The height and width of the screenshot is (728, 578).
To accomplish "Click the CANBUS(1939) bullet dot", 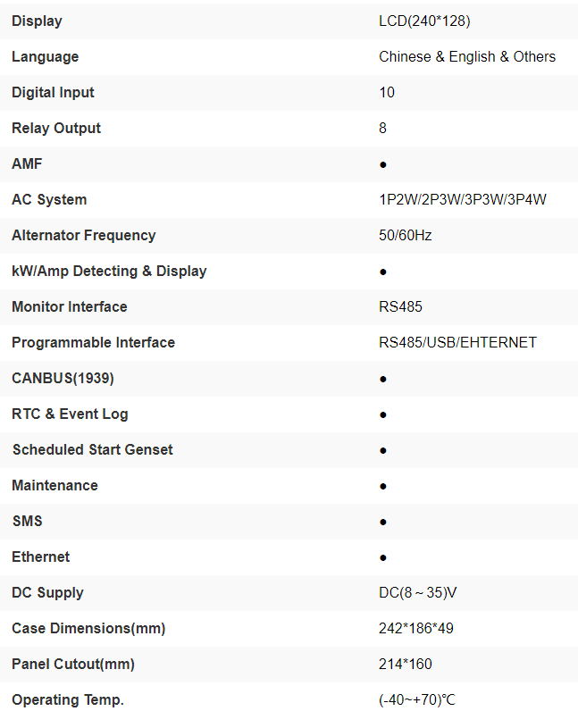I will 383,379.
